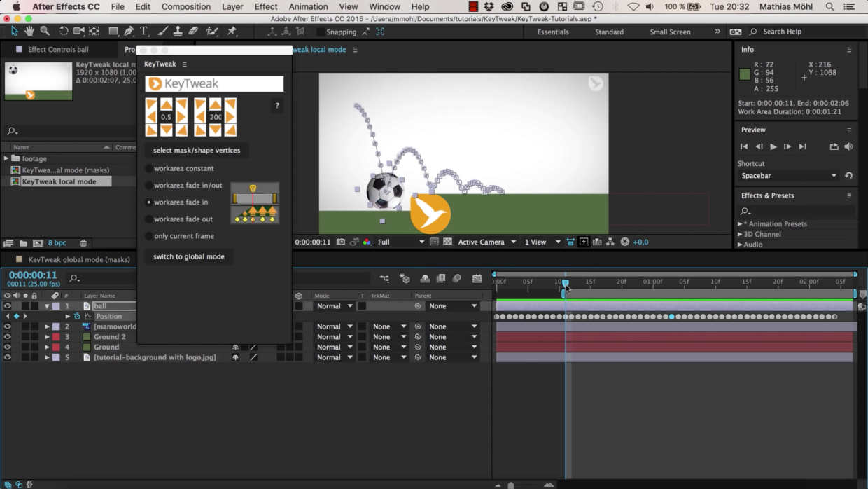Select the Unified Camera tool

click(78, 32)
